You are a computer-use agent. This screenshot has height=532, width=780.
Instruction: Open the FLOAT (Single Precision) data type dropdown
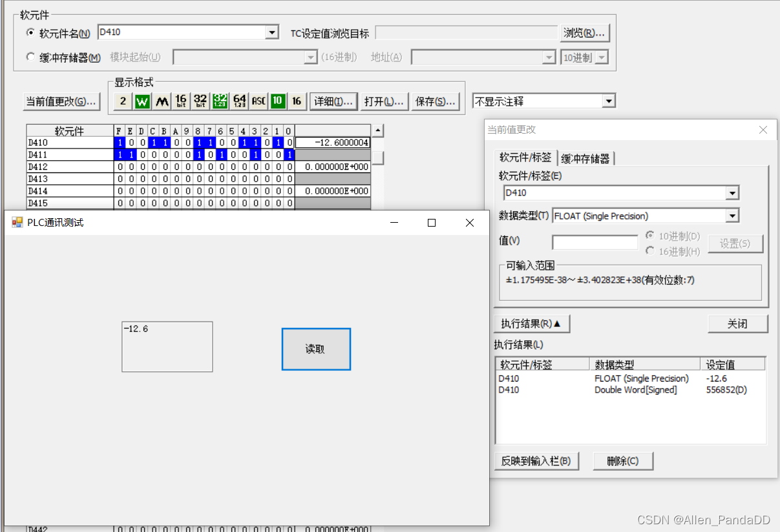tap(732, 215)
